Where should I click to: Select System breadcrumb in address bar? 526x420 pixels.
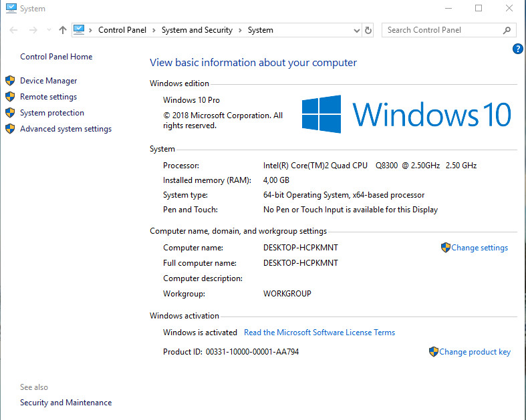[260, 30]
